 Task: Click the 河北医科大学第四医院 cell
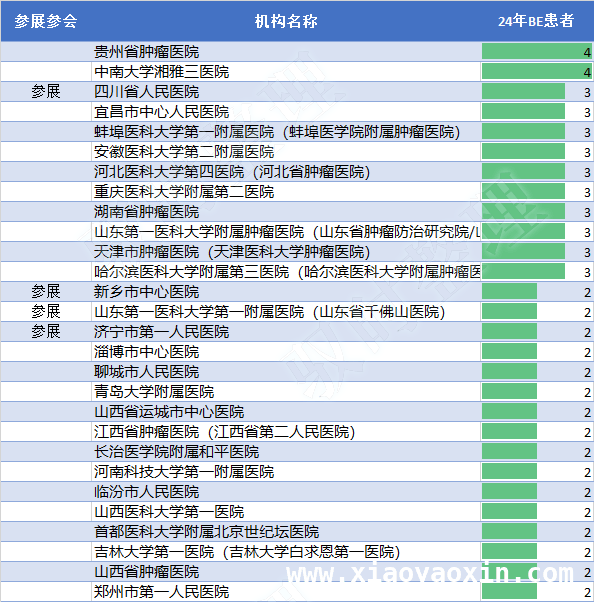(286, 171)
